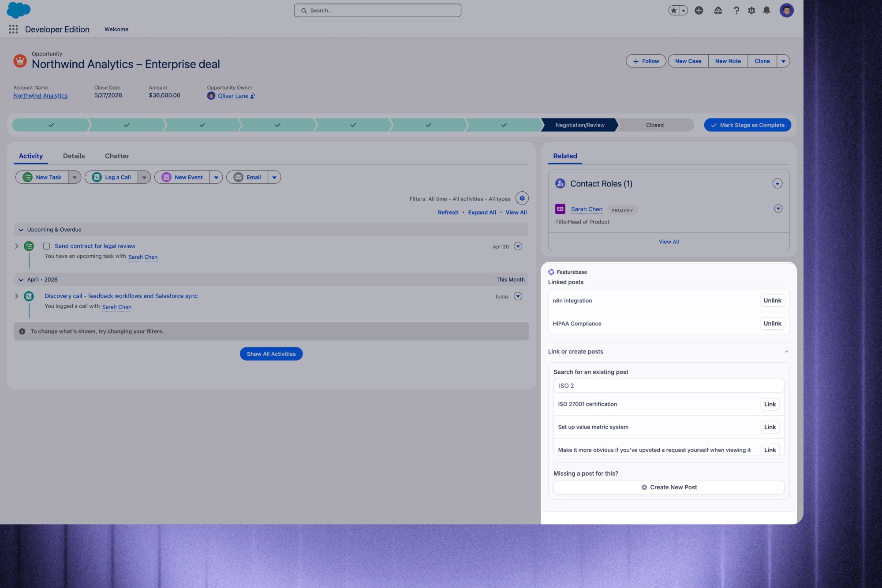Viewport: 882px width, 588px height.
Task: Open the Trailhead guidance icon
Action: click(x=718, y=11)
